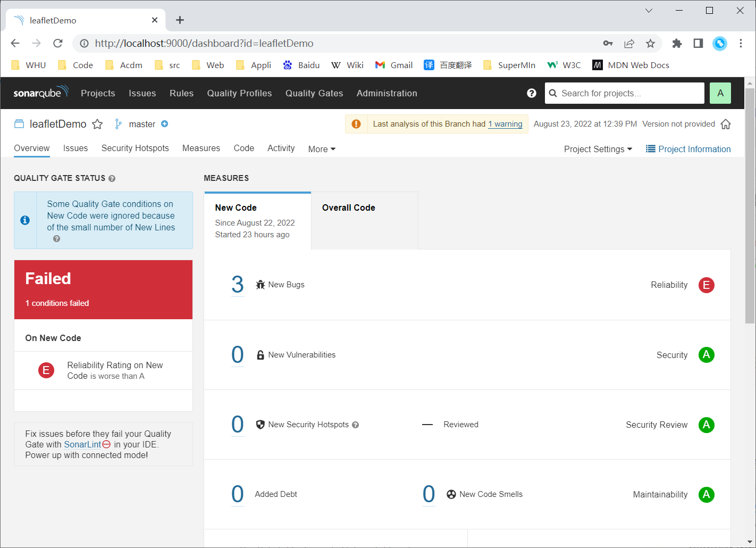The width and height of the screenshot is (756, 548).
Task: Click the browser address bar URL
Action: [x=204, y=44]
